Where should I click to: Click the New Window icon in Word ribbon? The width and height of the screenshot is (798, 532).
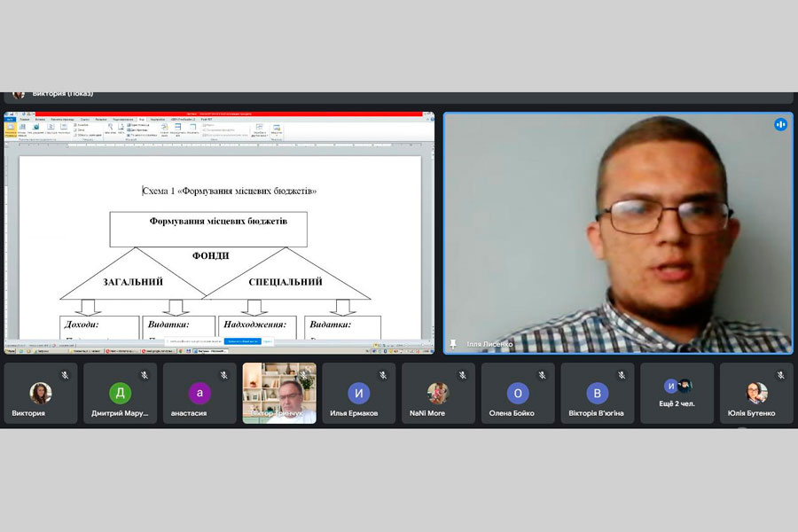coord(164,129)
